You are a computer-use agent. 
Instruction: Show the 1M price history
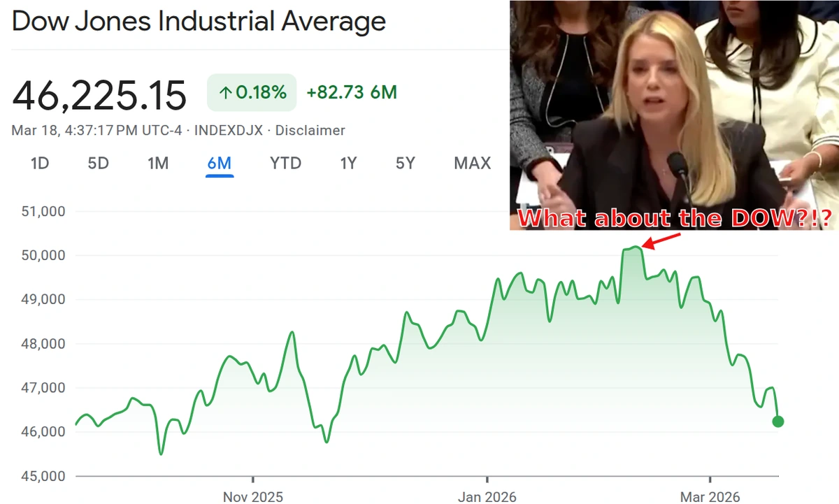tap(158, 164)
